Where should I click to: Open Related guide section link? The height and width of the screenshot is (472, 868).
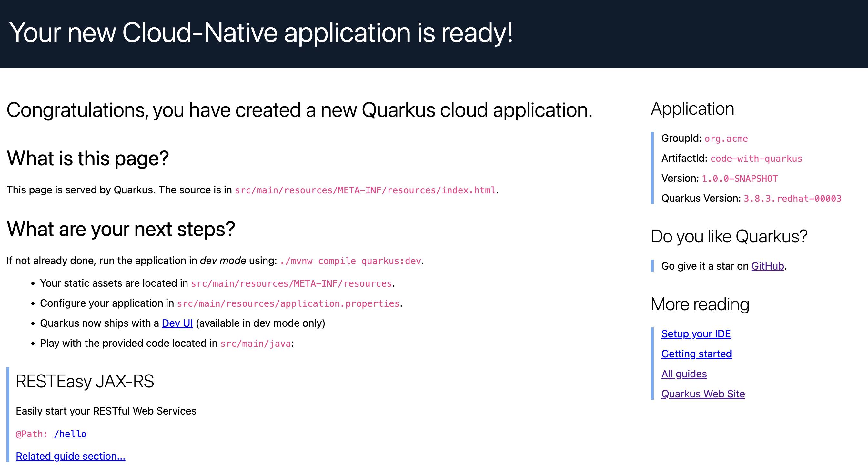pyautogui.click(x=70, y=456)
